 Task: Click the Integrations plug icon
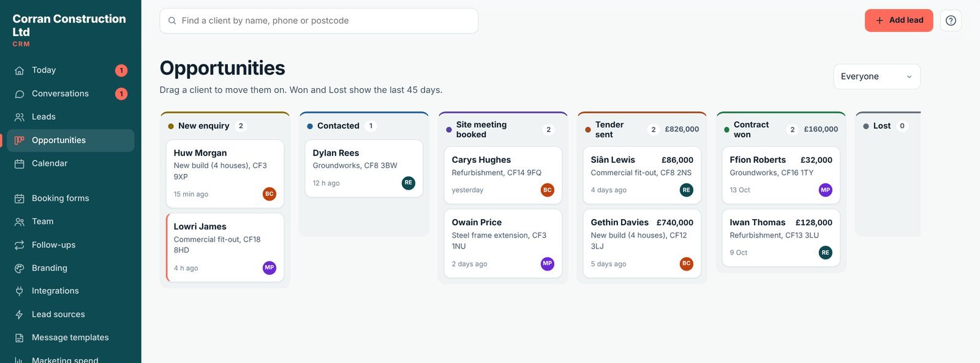click(20, 291)
